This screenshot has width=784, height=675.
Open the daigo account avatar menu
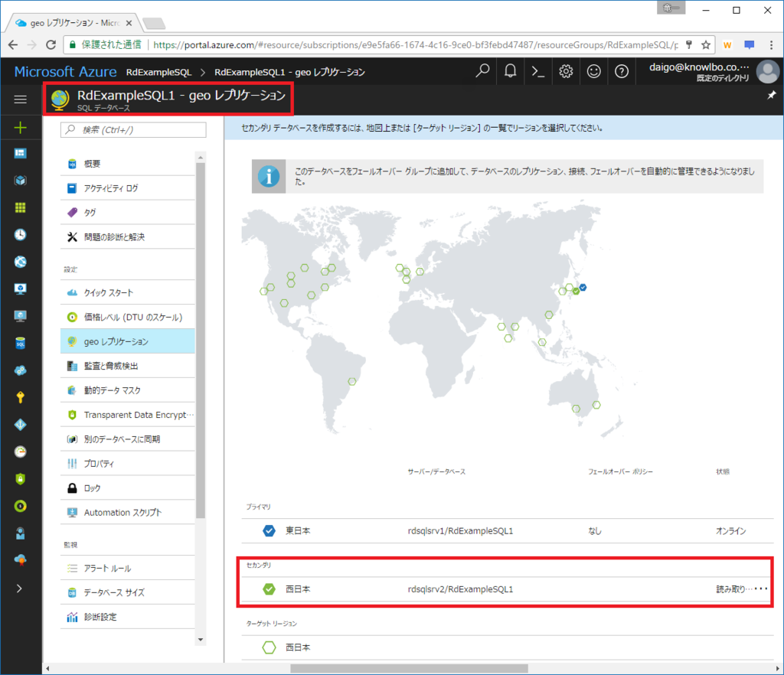pos(768,71)
